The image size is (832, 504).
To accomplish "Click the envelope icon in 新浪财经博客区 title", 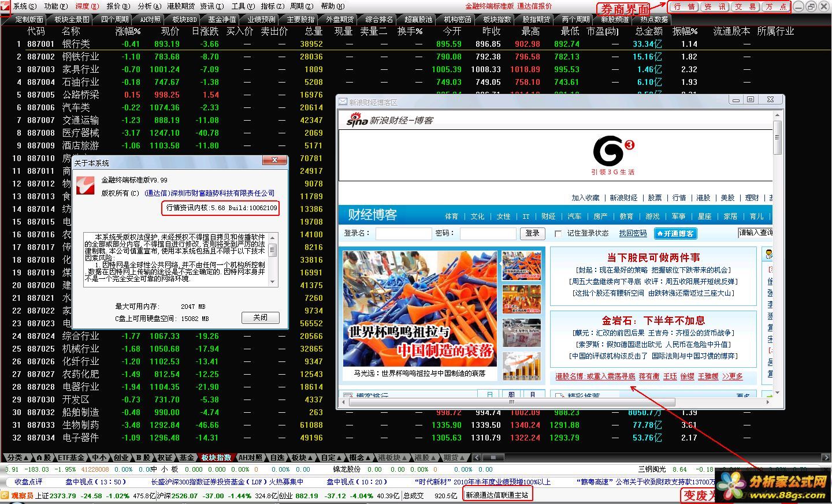I will (x=343, y=102).
